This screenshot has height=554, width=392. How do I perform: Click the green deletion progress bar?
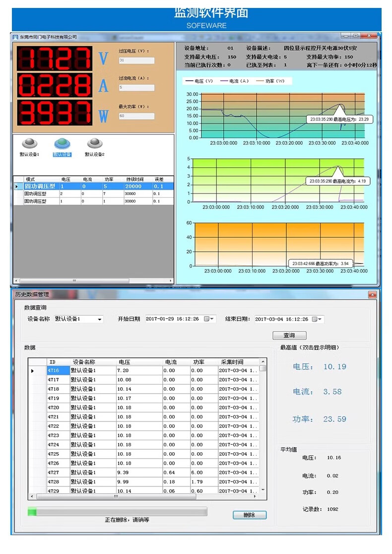pyautogui.click(x=117, y=512)
